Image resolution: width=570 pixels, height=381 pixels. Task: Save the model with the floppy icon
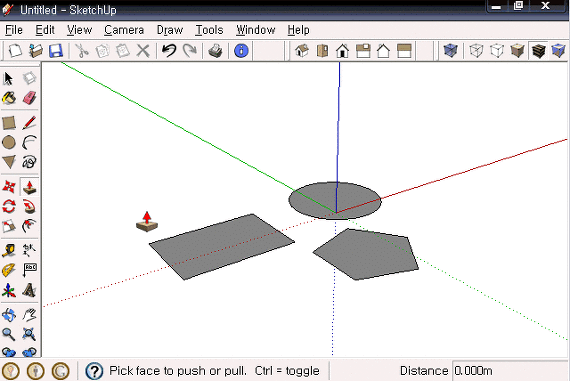(56, 51)
